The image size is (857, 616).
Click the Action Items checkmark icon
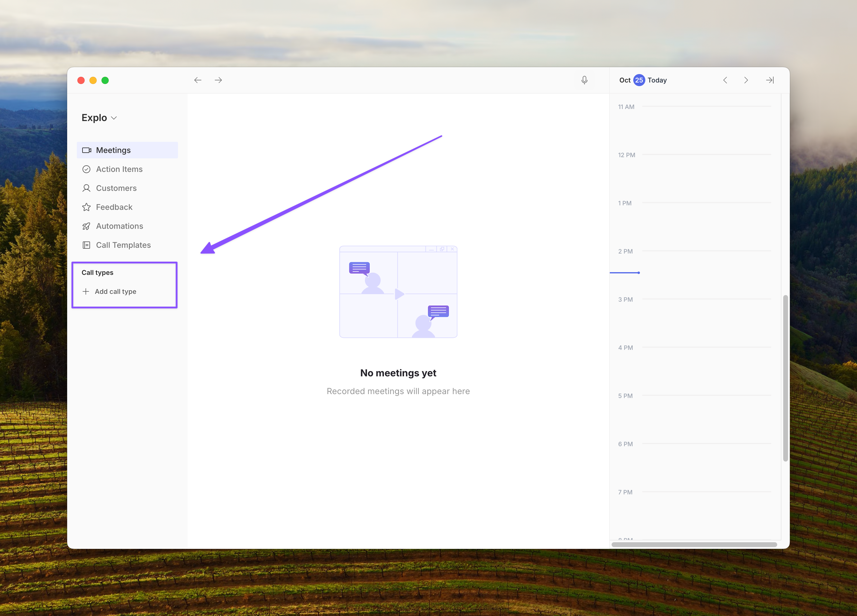[86, 169]
